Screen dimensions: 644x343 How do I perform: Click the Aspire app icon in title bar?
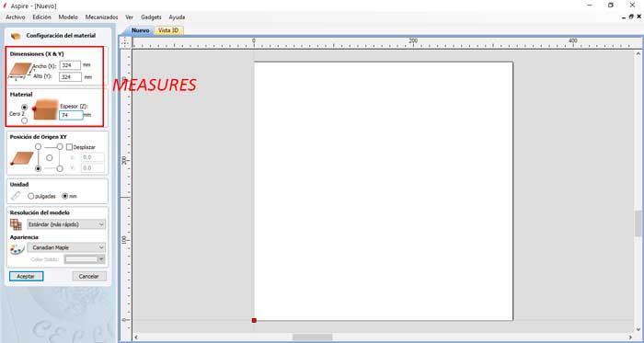pos(5,6)
